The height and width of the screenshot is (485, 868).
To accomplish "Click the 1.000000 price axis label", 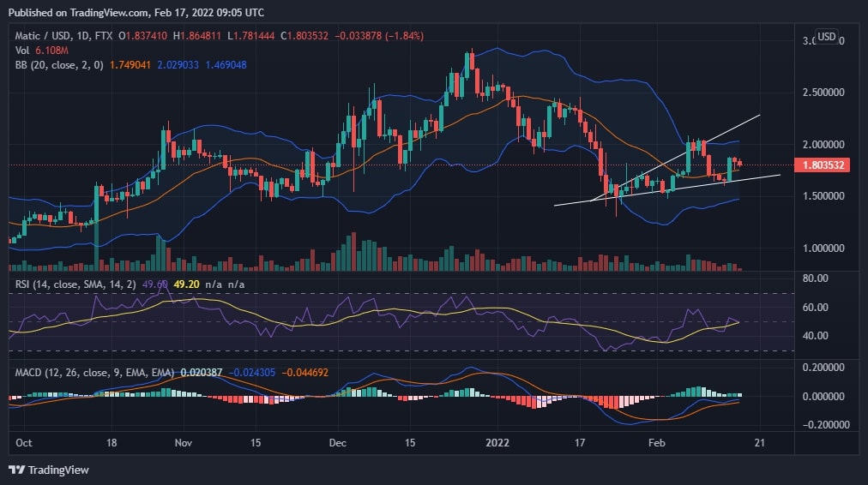I will [x=823, y=248].
